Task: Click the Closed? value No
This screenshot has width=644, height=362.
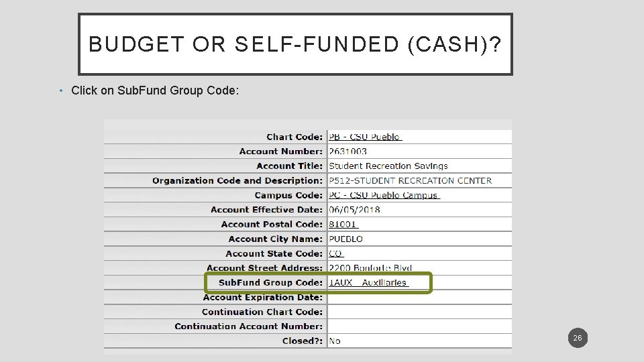Action: [x=335, y=341]
